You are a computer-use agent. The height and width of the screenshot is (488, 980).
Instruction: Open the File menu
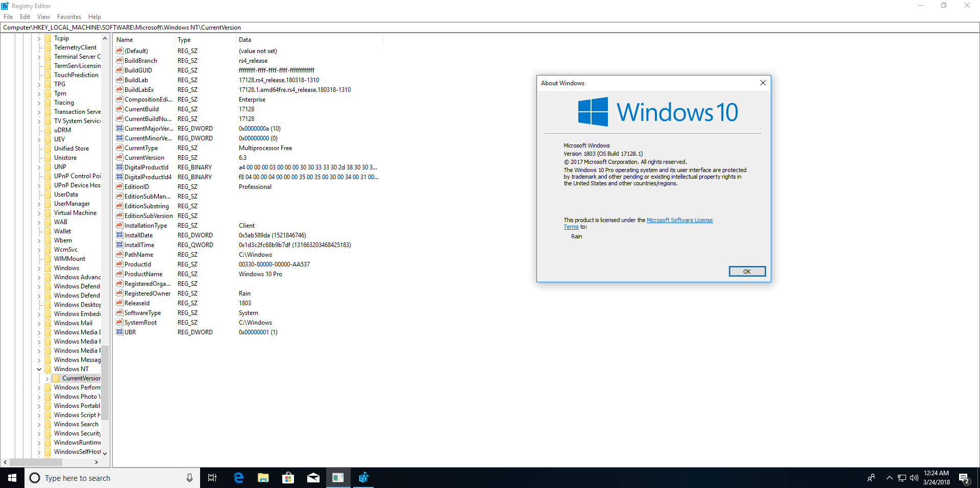pyautogui.click(x=8, y=17)
